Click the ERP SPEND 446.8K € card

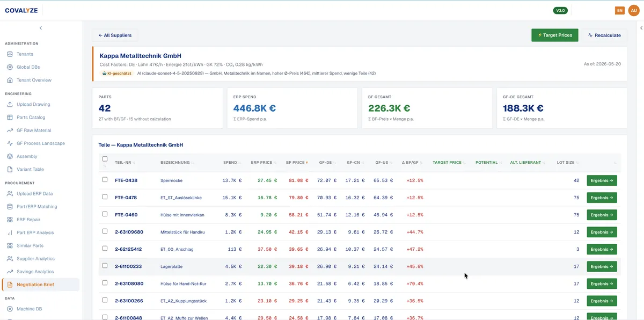(x=292, y=108)
